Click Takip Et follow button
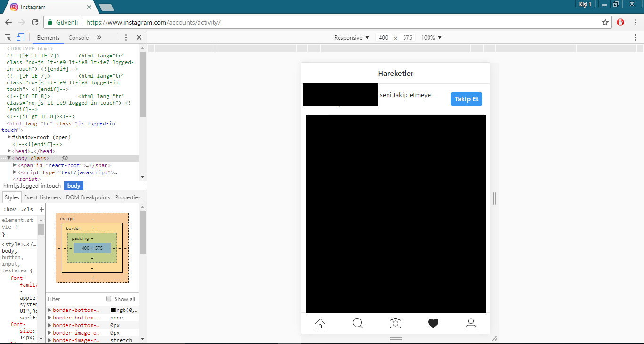The height and width of the screenshot is (344, 644). [466, 99]
